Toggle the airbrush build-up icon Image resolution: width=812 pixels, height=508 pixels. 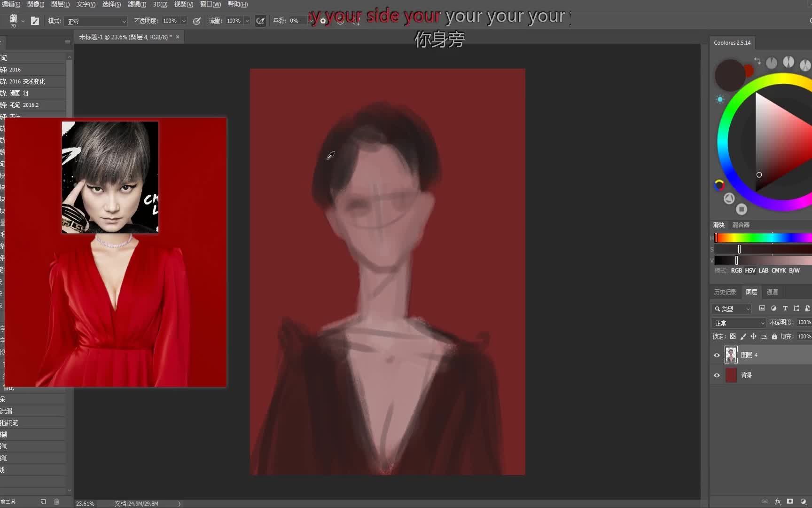coord(260,21)
